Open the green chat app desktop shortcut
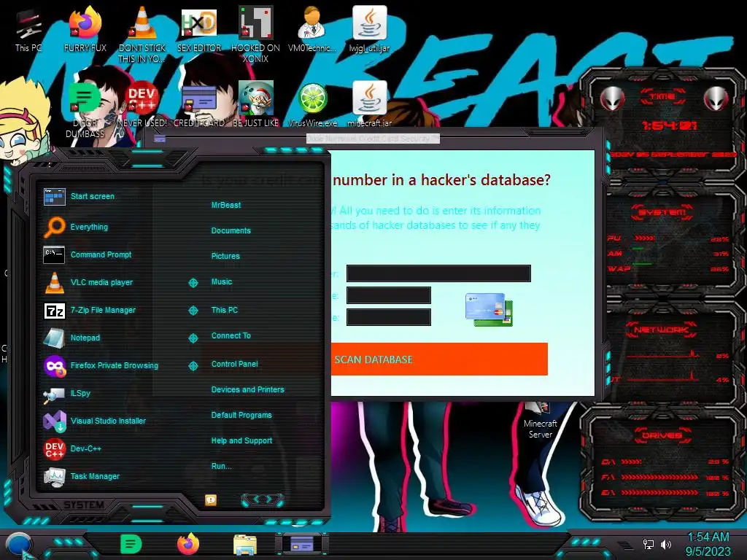Image resolution: width=747 pixels, height=560 pixels. pos(85,109)
